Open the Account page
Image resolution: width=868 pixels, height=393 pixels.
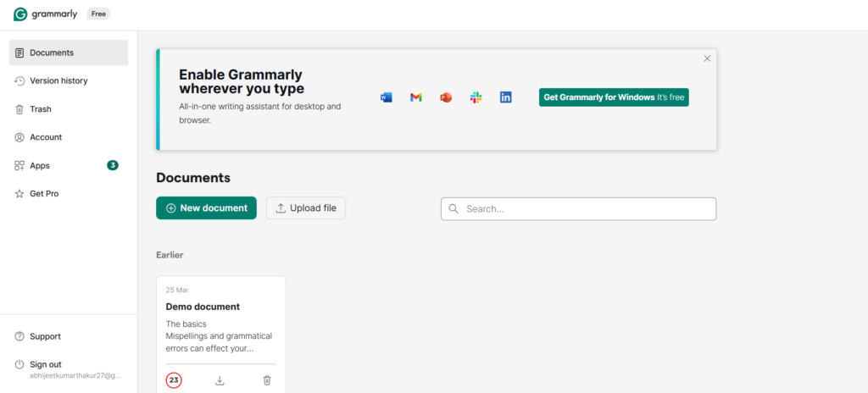tap(45, 137)
